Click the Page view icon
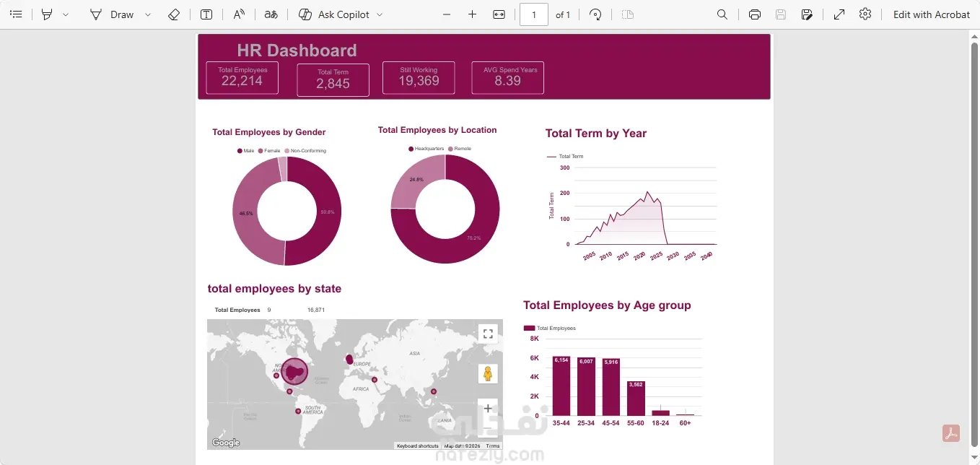This screenshot has height=465, width=980. 628,14
